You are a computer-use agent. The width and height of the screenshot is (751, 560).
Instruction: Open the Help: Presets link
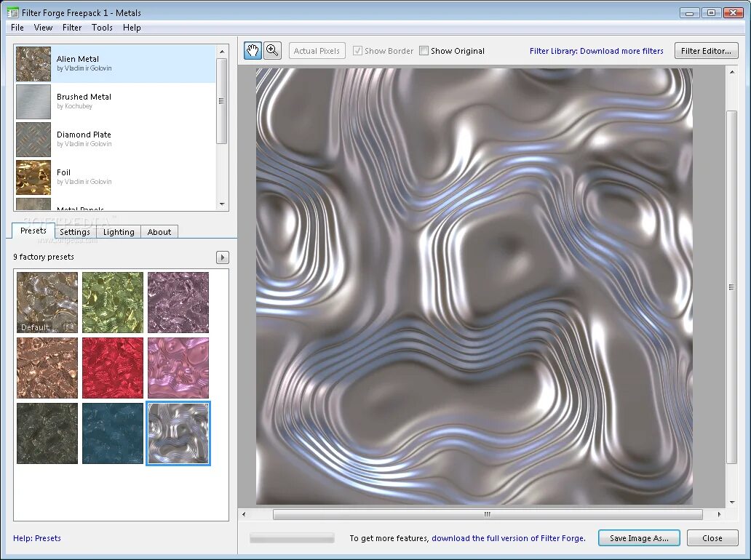(37, 538)
